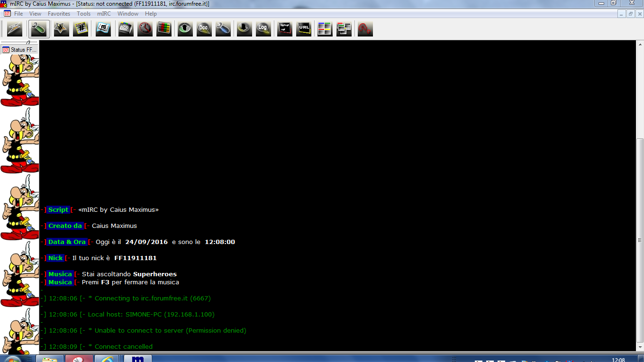Open DCC options blue wrench icon
Viewport: 644px width, 362px height.
pos(223,29)
